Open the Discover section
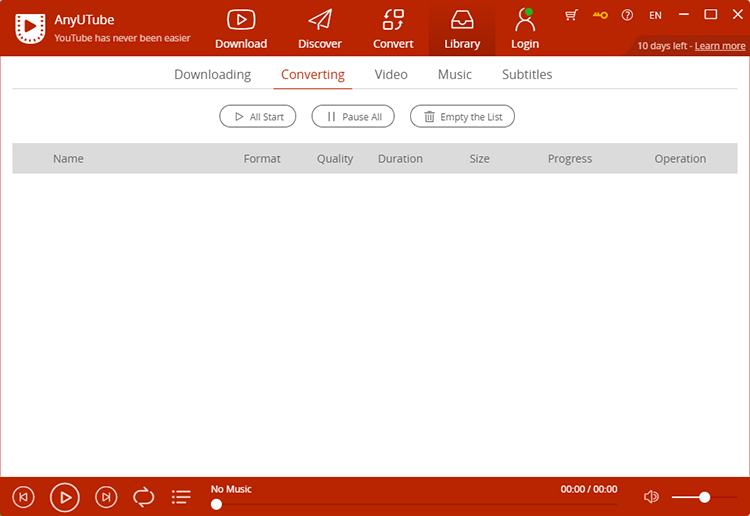The height and width of the screenshot is (516, 750). click(320, 29)
